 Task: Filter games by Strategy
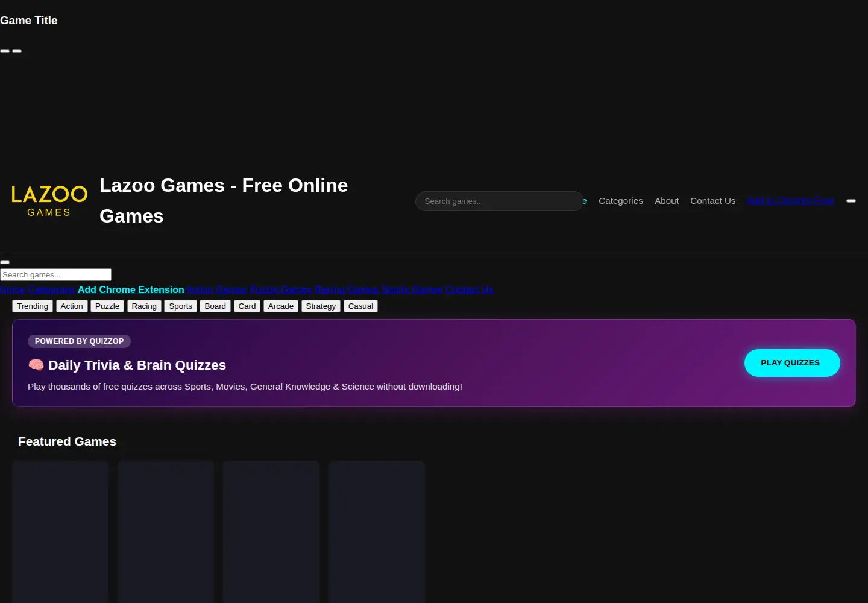click(x=321, y=306)
